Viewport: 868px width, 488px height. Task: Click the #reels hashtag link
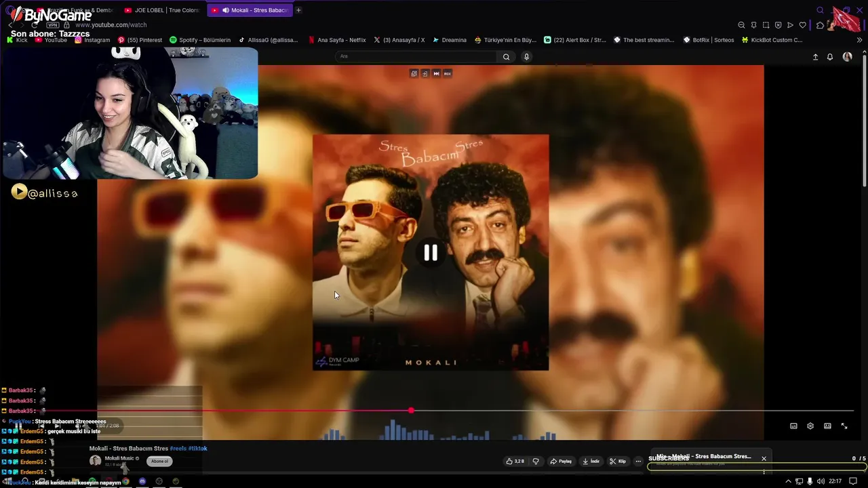click(x=178, y=448)
